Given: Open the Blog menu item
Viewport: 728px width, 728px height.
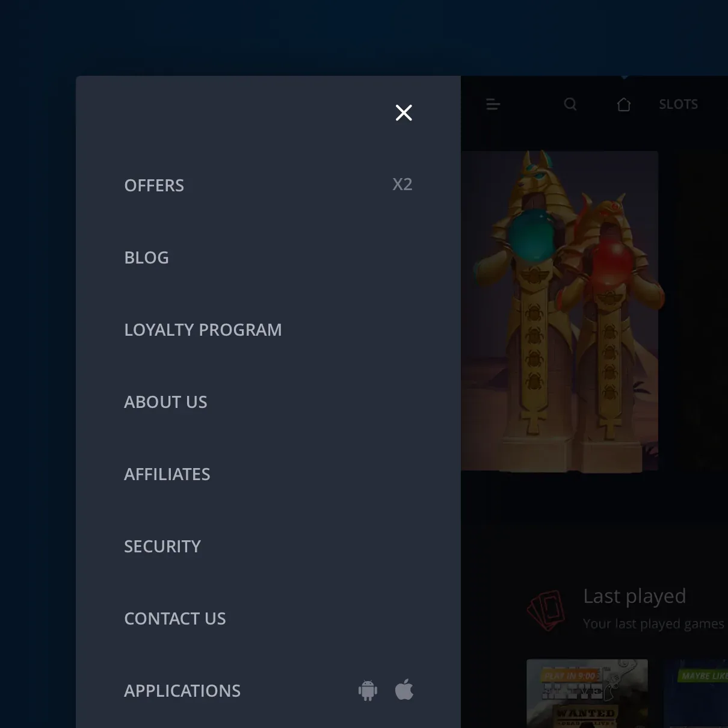Looking at the screenshot, I should coord(146,258).
